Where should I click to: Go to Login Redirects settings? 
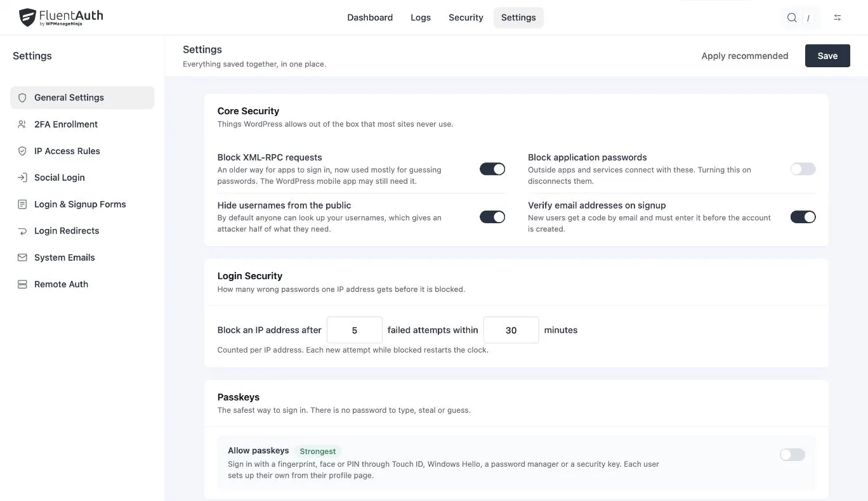(x=82, y=231)
